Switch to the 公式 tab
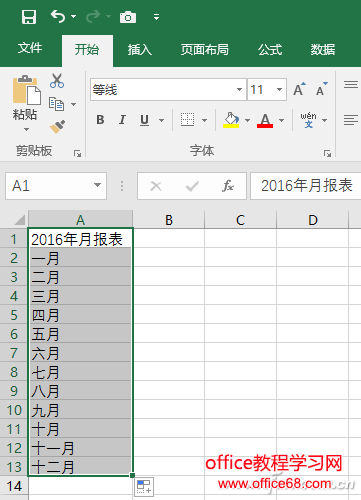The height and width of the screenshot is (500, 361). pyautogui.click(x=270, y=50)
